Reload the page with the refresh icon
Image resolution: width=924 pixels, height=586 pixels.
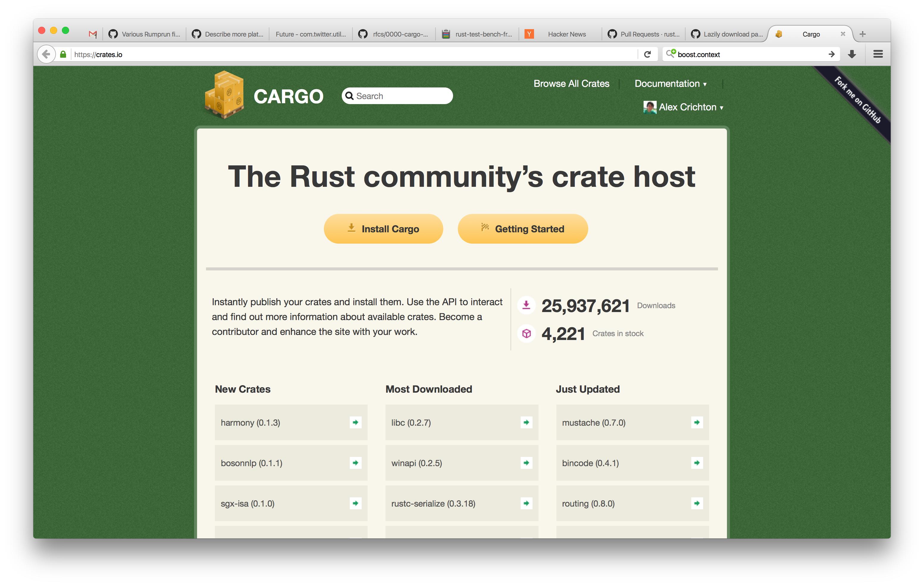click(647, 54)
